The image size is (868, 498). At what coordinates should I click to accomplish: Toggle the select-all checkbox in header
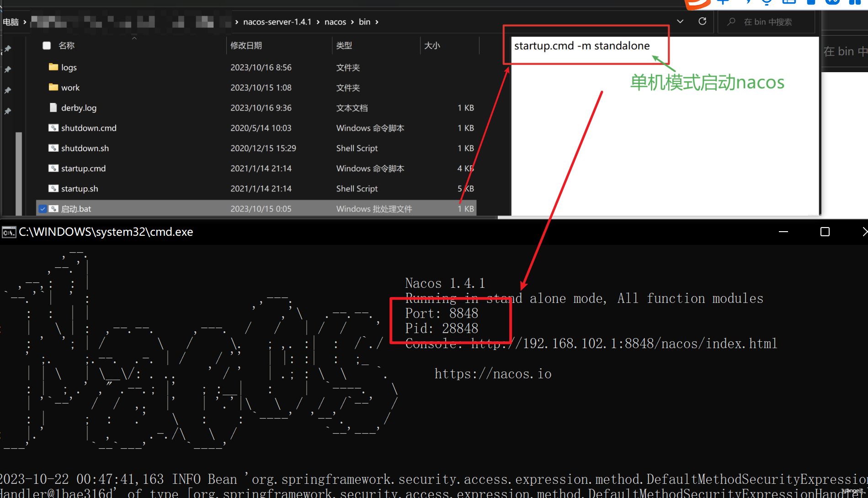pos(47,45)
